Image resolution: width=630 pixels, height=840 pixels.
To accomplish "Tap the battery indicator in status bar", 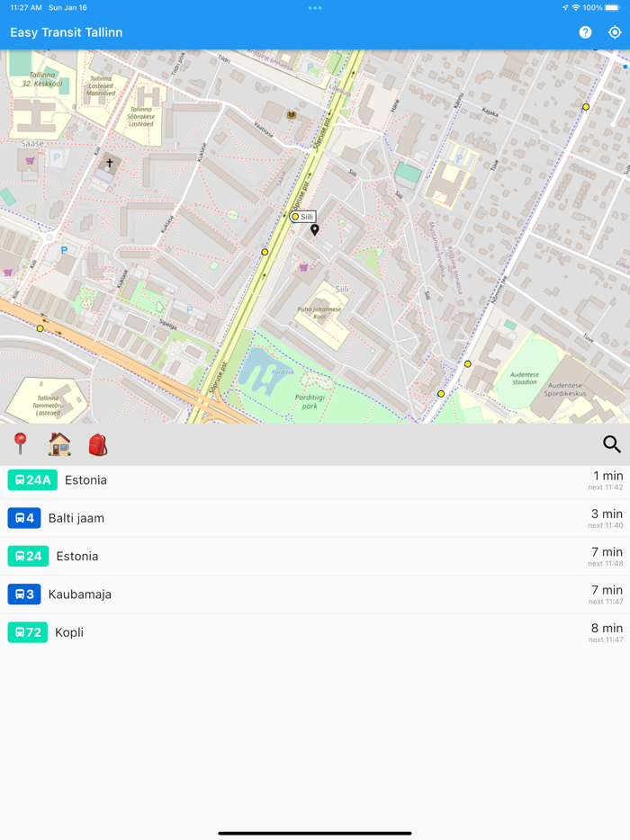I will [613, 7].
